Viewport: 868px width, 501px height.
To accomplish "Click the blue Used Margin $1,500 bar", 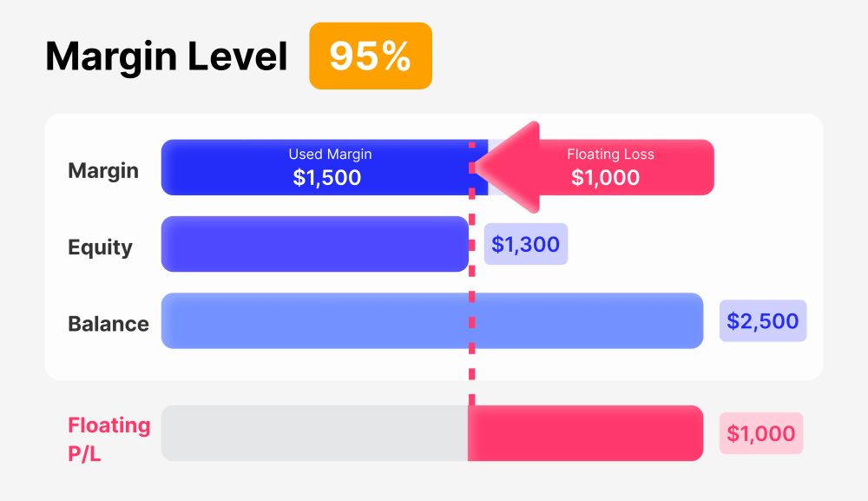I will (x=325, y=168).
